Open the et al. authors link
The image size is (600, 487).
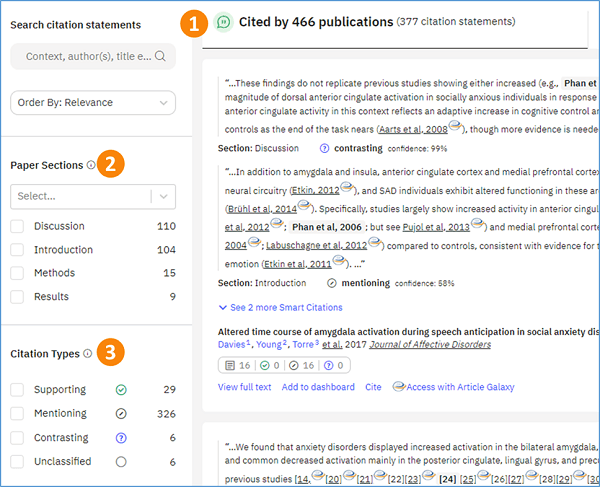pos(332,344)
